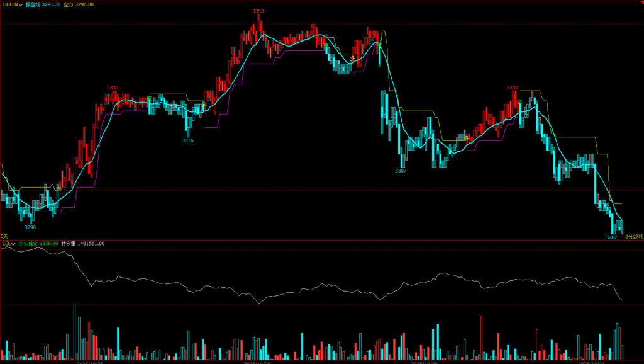The width and height of the screenshot is (644, 364).
Task: Select the 操盘线 3291.30 readout
Action: 43,4
